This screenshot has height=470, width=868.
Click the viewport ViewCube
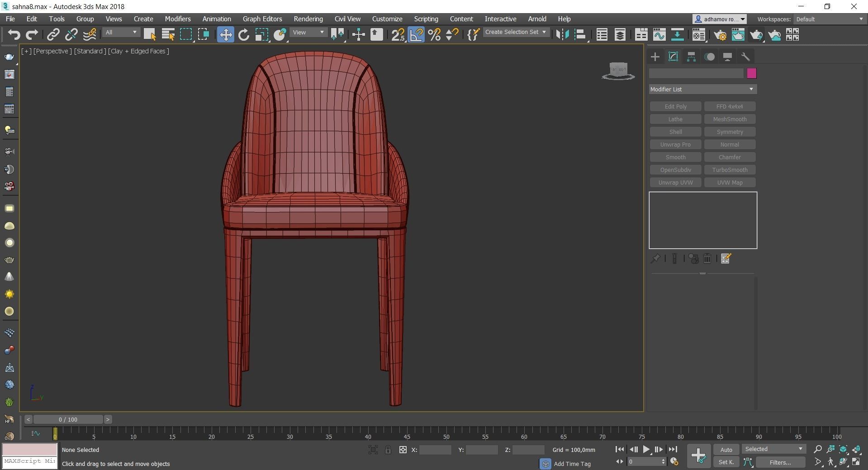tap(618, 71)
